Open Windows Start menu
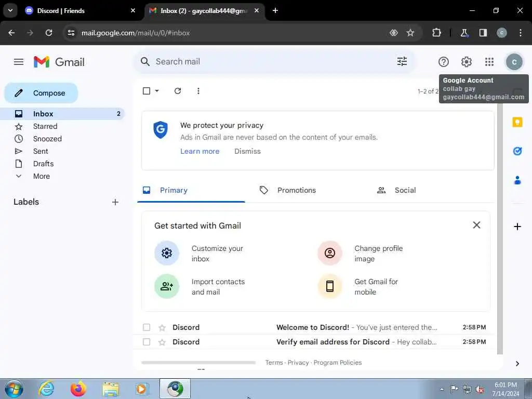 [x=14, y=389]
